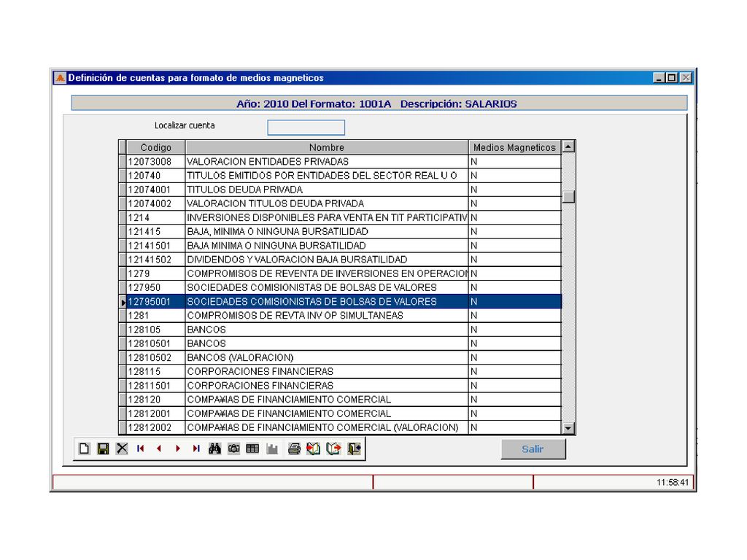The height and width of the screenshot is (560, 747).
Task: Select code cell 120740
Action: click(x=156, y=176)
